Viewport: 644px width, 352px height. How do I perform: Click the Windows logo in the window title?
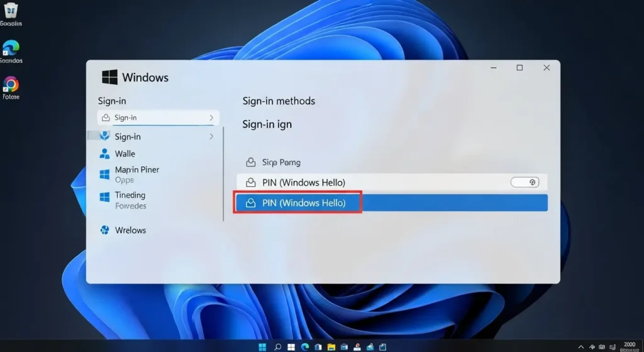tap(109, 77)
